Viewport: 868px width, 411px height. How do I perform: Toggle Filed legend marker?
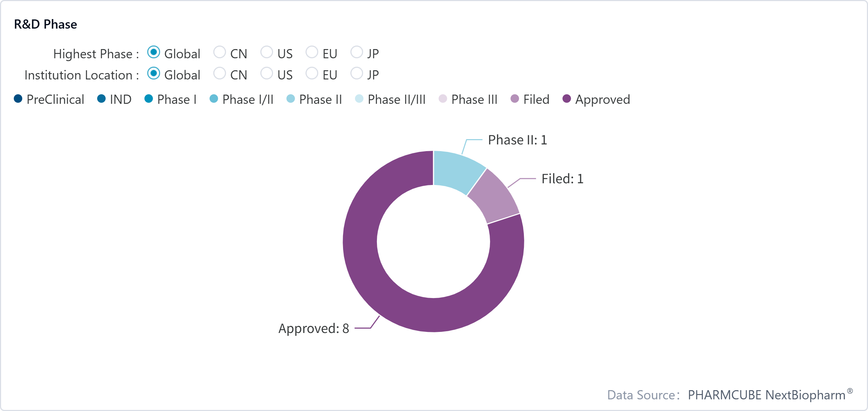tap(515, 99)
